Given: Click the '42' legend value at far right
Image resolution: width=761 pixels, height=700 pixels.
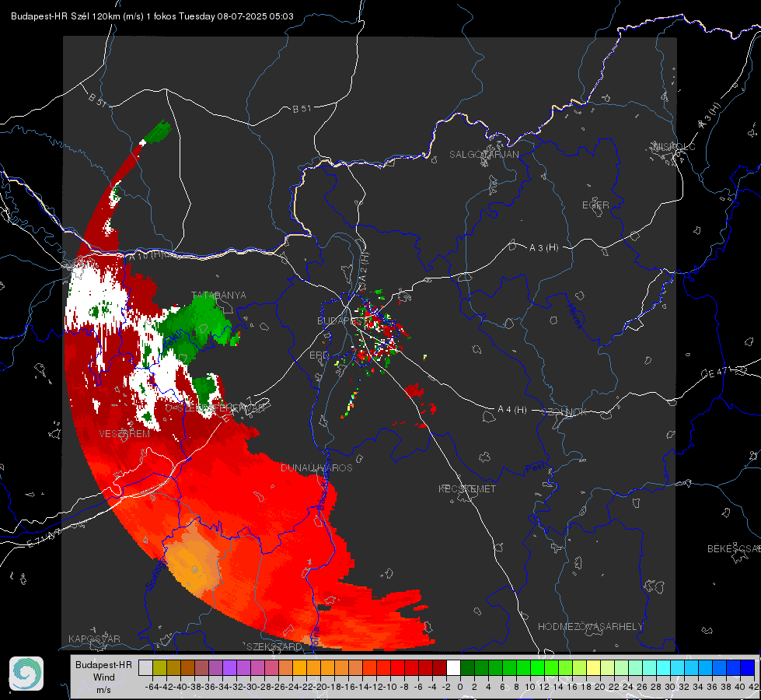Looking at the screenshot, I should click(x=754, y=687).
